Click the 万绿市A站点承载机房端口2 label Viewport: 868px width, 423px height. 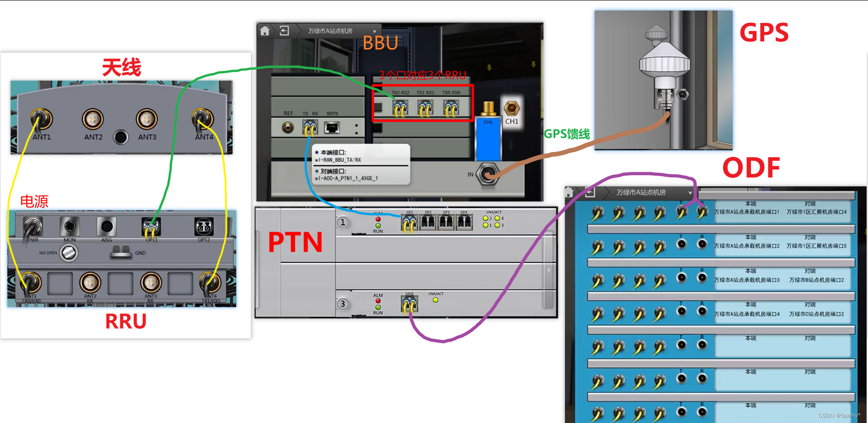(x=746, y=246)
